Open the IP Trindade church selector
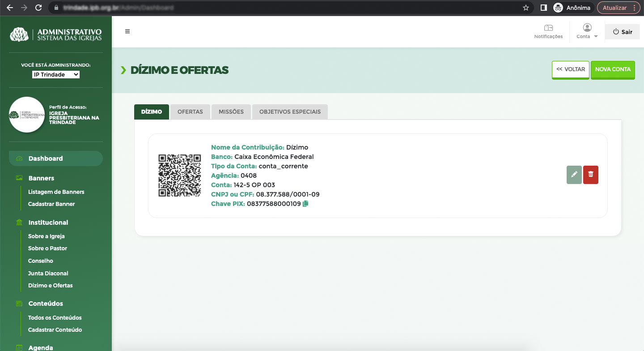This screenshot has height=351, width=644. (x=56, y=75)
